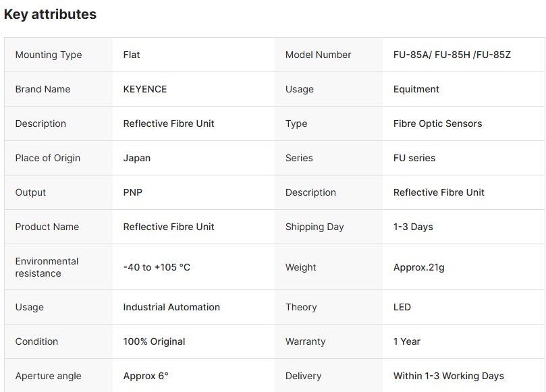Viewport: 546px width, 392px height.
Task: Select the Approx.21g weight value
Action: click(419, 267)
